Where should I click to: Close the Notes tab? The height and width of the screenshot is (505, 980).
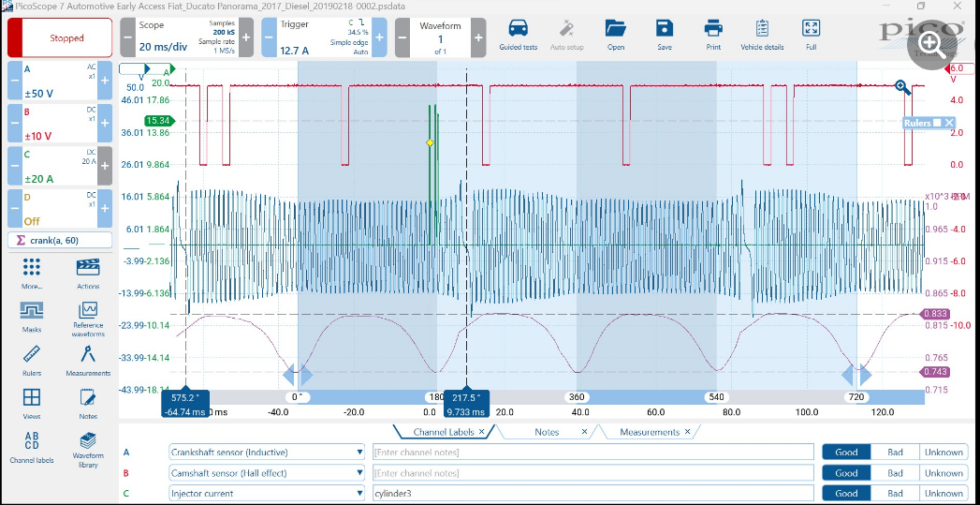coord(584,432)
